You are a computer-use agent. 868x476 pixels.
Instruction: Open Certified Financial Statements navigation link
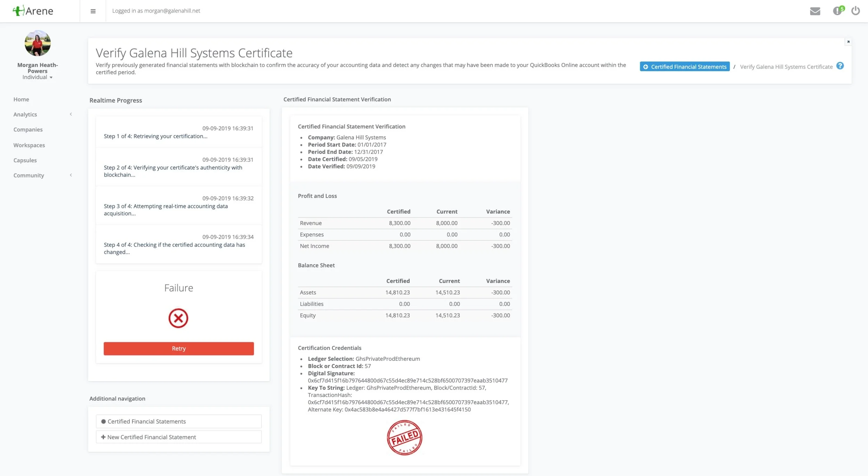tap(178, 421)
